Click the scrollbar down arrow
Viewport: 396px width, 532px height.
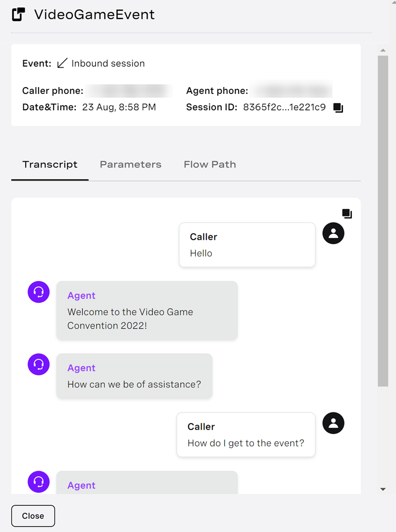click(383, 489)
